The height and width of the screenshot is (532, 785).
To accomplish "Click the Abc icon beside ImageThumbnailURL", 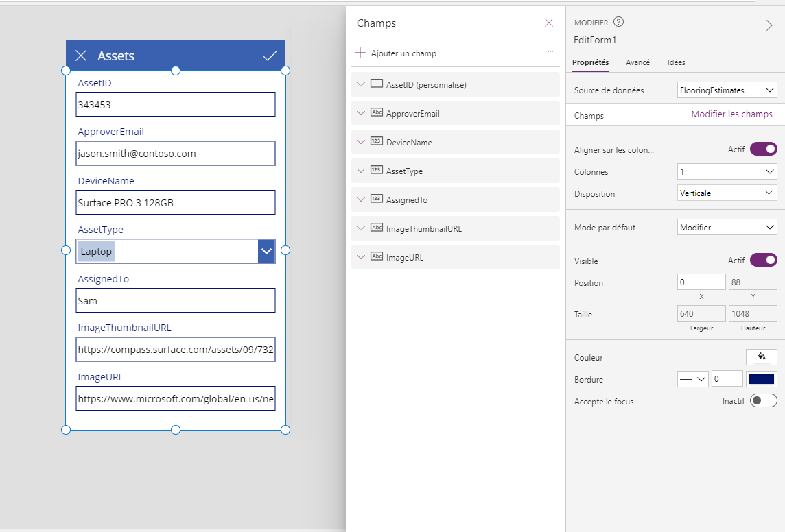I will point(377,228).
